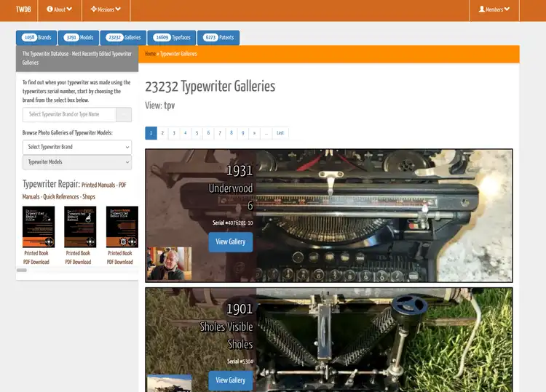Go to pagination page 8

(232, 133)
